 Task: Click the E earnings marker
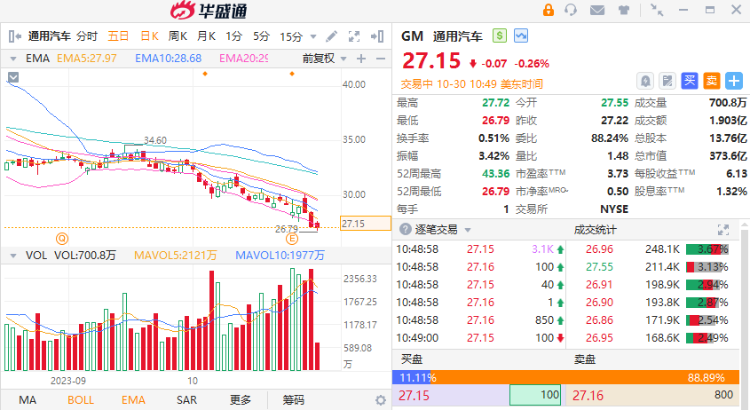(x=292, y=239)
